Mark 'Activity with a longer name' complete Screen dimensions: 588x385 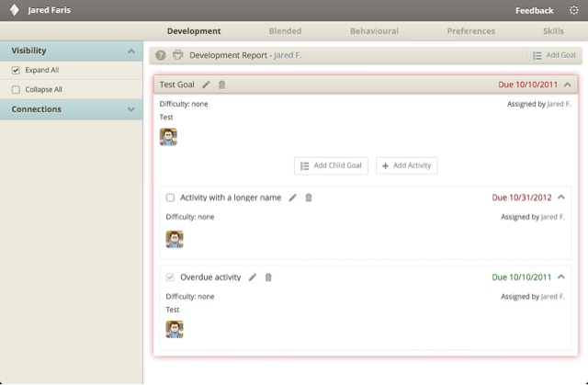170,198
